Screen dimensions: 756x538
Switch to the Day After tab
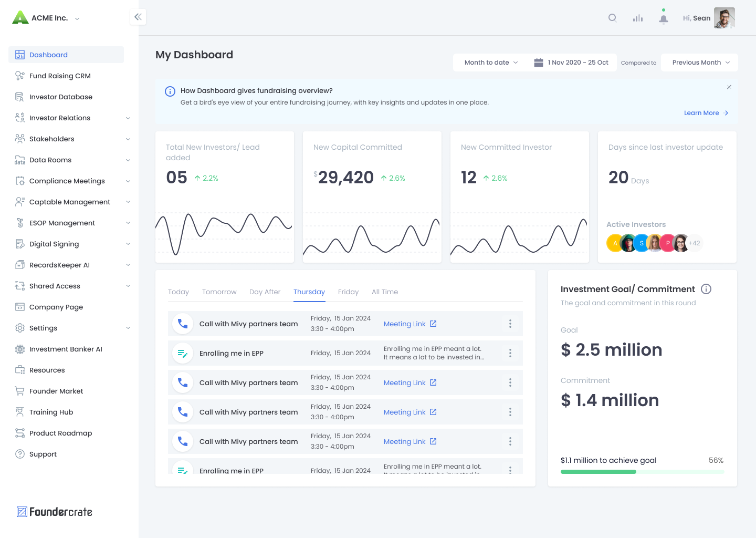coord(265,292)
